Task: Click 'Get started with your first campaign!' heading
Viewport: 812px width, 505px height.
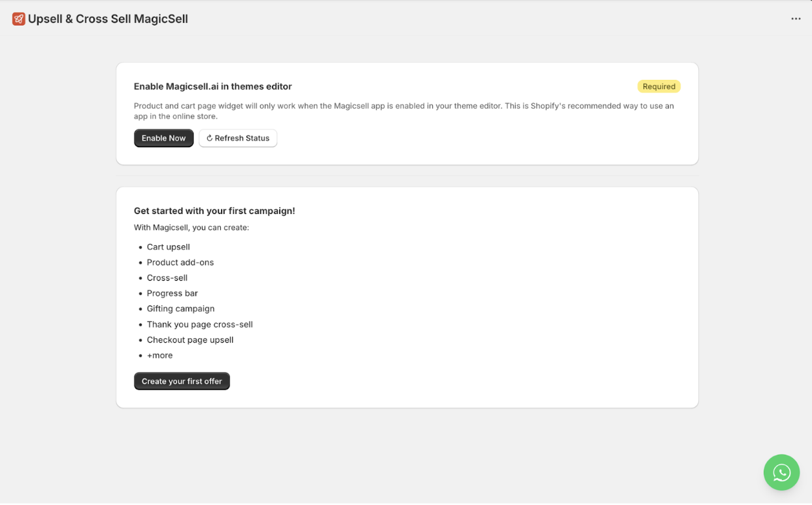Action: point(214,211)
